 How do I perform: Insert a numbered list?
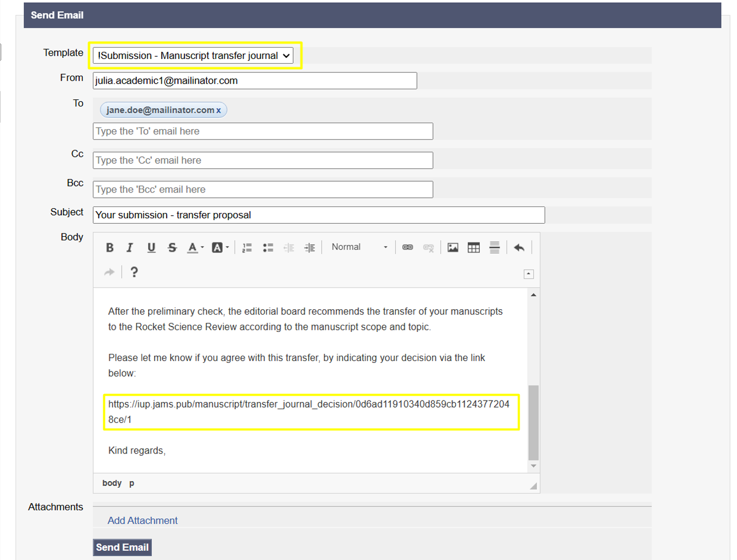pos(247,248)
